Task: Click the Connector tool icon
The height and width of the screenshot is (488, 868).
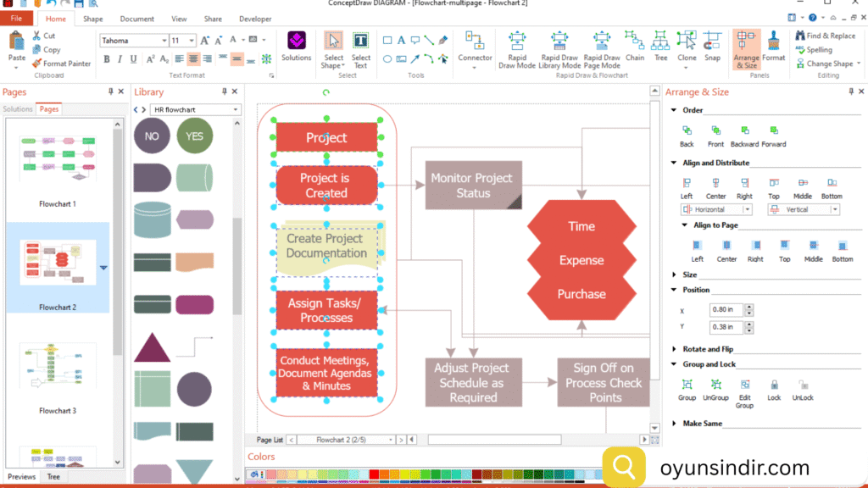Action: pyautogui.click(x=475, y=42)
